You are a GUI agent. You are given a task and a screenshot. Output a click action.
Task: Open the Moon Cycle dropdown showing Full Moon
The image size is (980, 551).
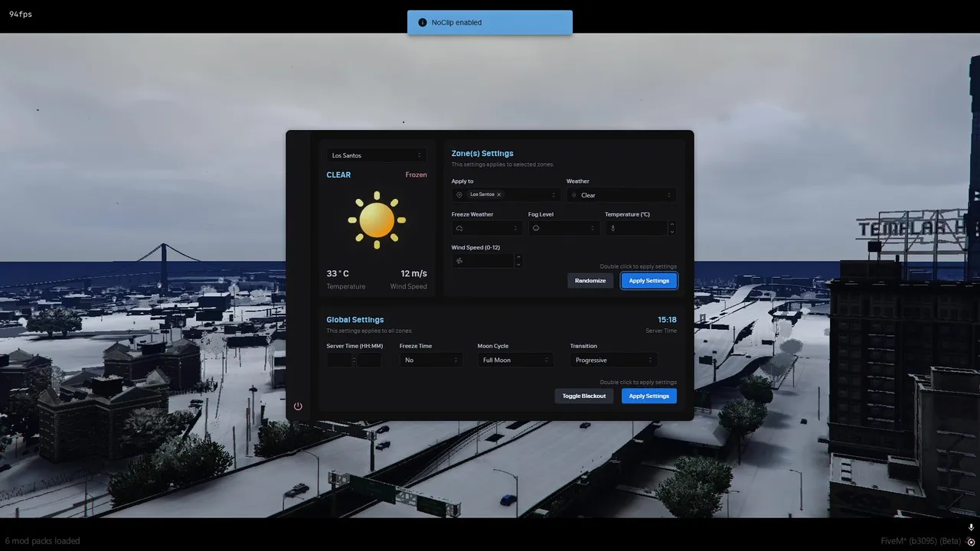click(515, 360)
